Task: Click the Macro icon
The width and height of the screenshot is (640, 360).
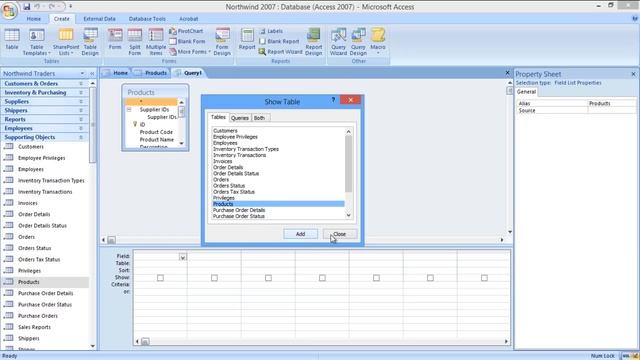Action: click(378, 42)
